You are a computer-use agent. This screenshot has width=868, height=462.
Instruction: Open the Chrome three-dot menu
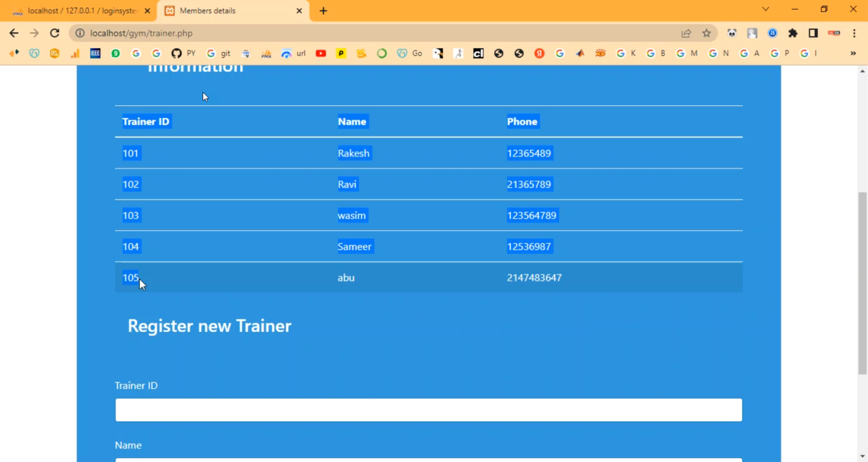pyautogui.click(x=854, y=34)
